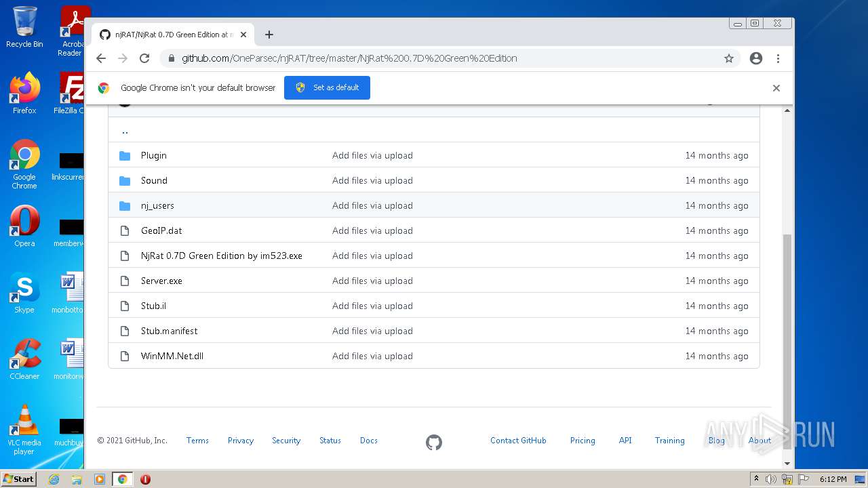Open Server.exe file link
The image size is (868, 488).
[161, 281]
